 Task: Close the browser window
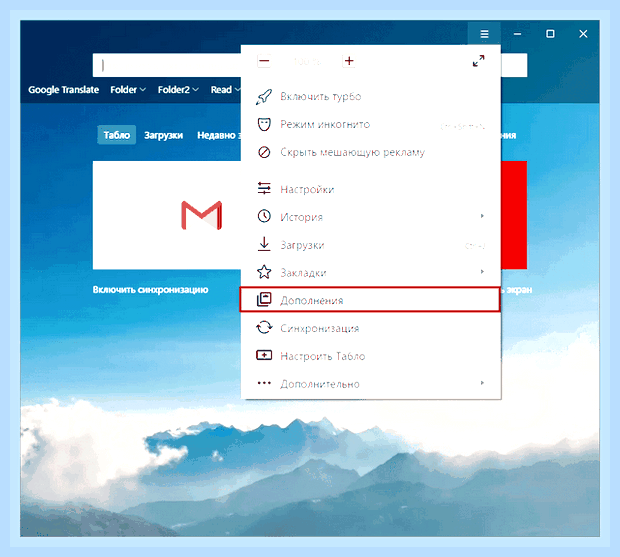tap(583, 34)
